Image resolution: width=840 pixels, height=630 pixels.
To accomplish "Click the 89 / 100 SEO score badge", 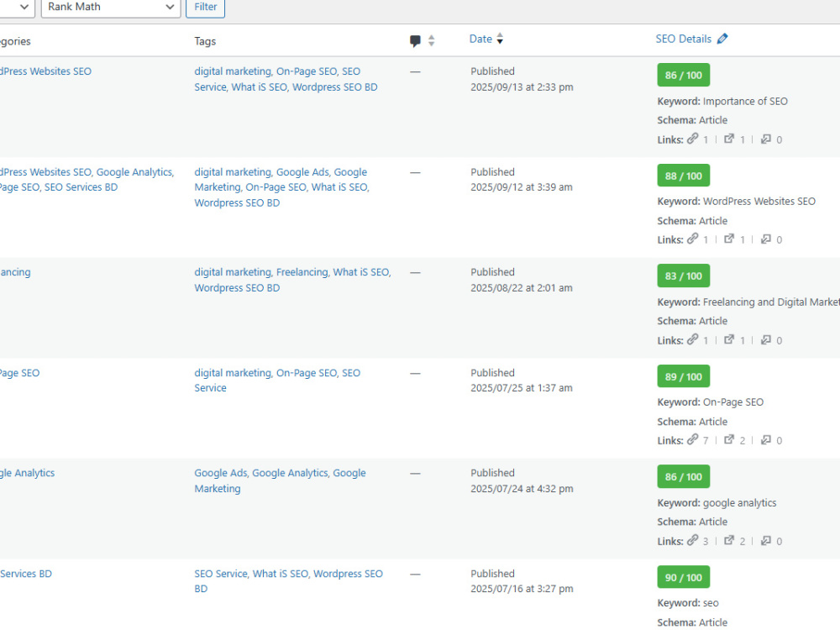I will (684, 376).
